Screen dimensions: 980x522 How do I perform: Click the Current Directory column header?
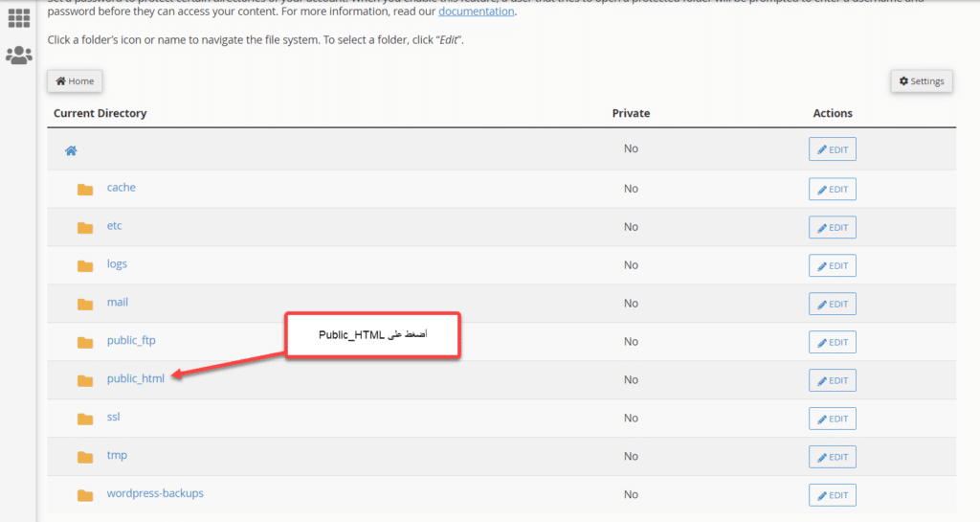[x=100, y=113]
